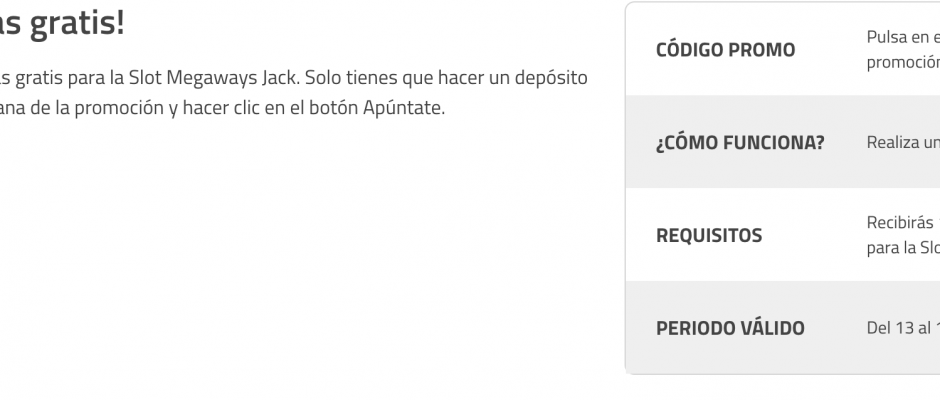This screenshot has height=400, width=940.
Task: Click the "Realiza un" text in the table
Action: click(x=903, y=143)
